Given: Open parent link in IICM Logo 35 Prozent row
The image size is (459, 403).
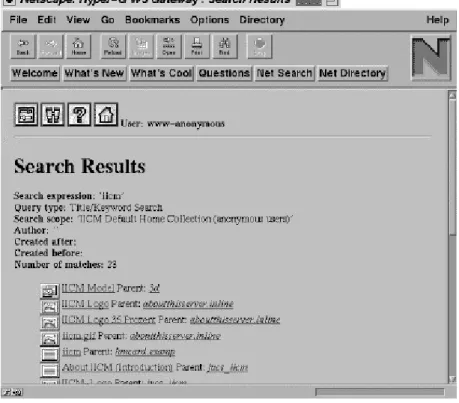Looking at the screenshot, I should (235, 320).
